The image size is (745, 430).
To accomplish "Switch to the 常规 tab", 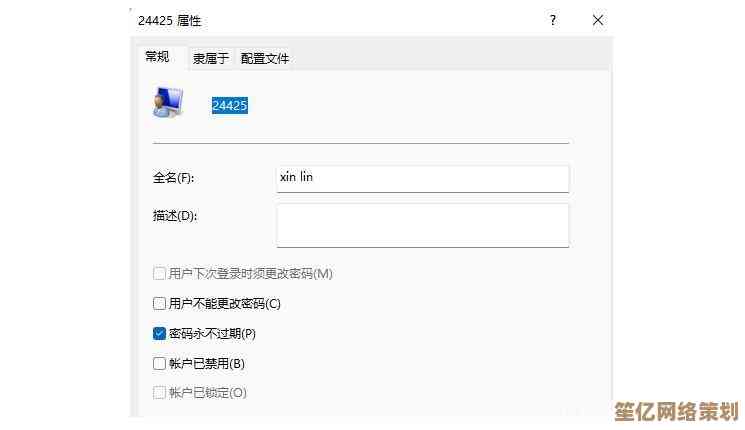I will click(x=157, y=57).
